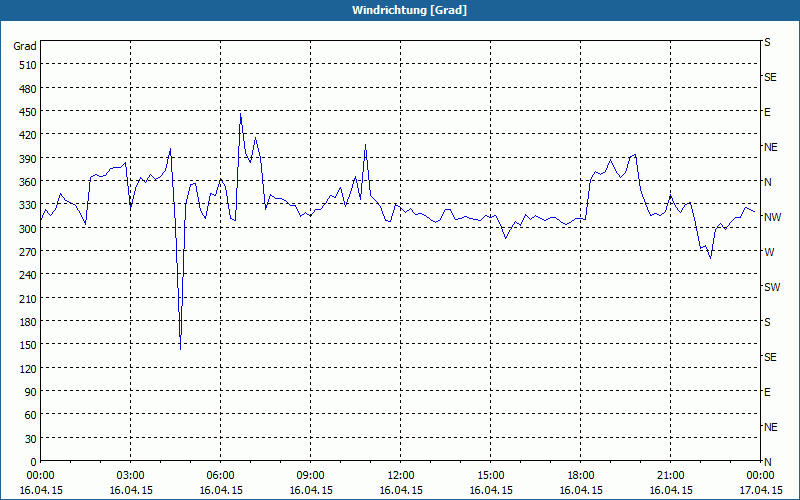Click the 30 value on the left axis
The width and height of the screenshot is (800, 500).
click(32, 438)
